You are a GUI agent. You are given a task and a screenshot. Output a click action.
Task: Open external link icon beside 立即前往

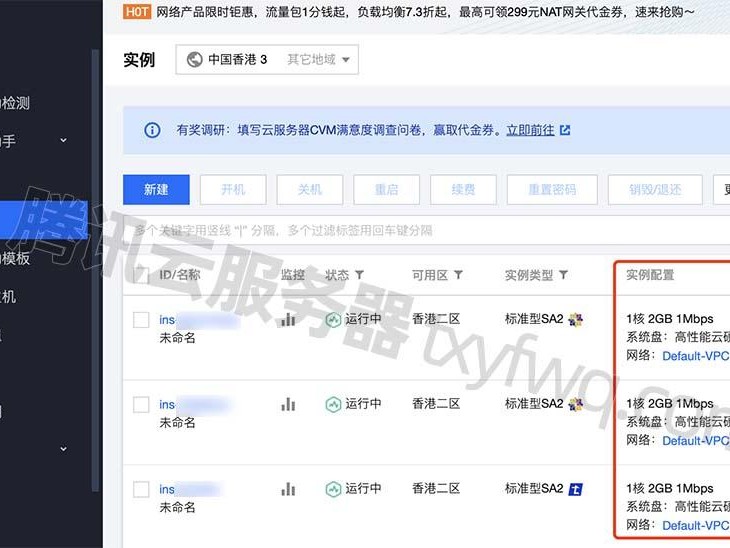coord(565,130)
